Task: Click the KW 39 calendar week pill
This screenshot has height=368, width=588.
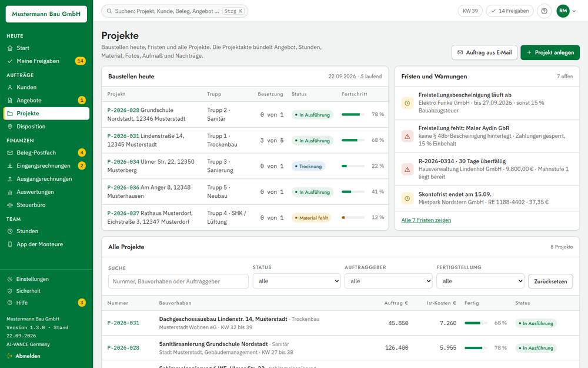Action: pyautogui.click(x=470, y=11)
